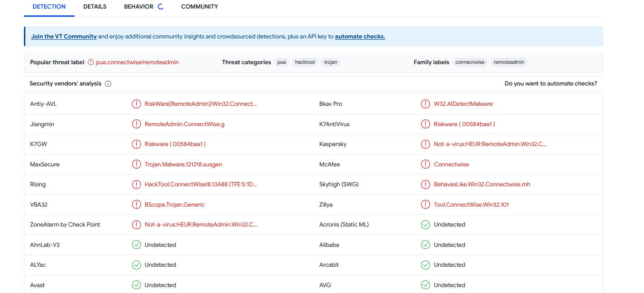Select Kaspersky Not-a-virus:HEUR:RemoteAdmin result
The width and height of the screenshot is (644, 293).
click(x=490, y=144)
